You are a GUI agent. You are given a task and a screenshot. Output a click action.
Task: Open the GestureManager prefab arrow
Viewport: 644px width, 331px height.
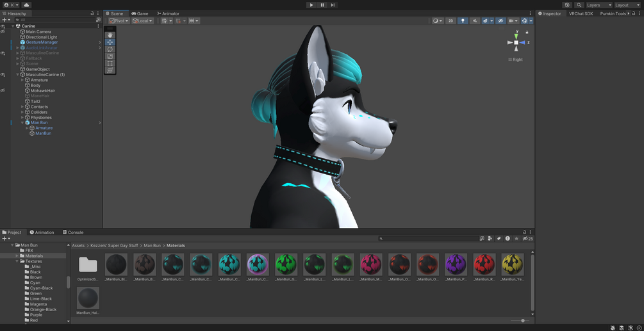(x=100, y=42)
